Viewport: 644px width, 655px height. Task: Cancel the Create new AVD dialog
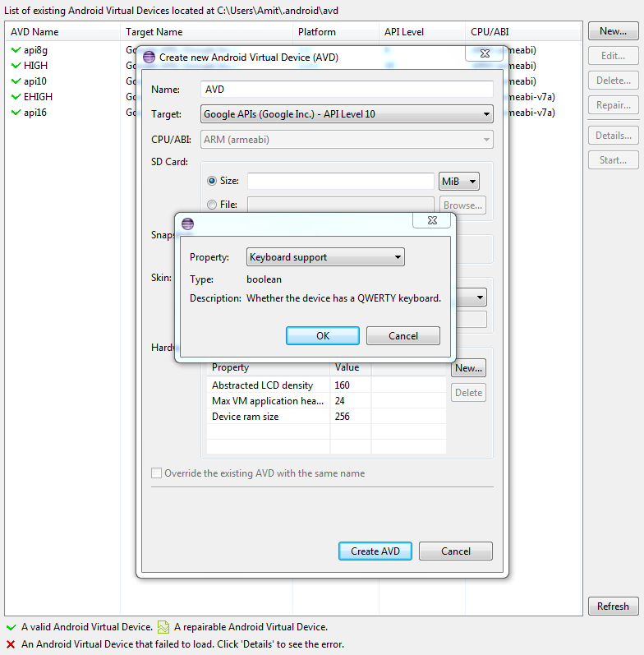tap(456, 551)
